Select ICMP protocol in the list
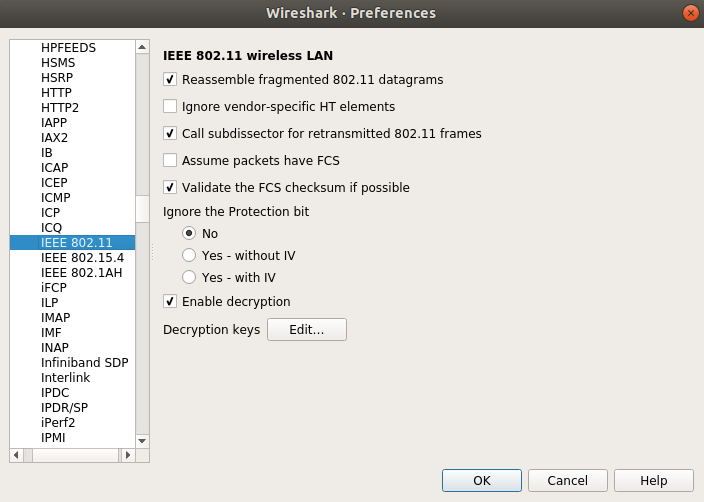Image resolution: width=704 pixels, height=502 pixels. pyautogui.click(x=72, y=198)
